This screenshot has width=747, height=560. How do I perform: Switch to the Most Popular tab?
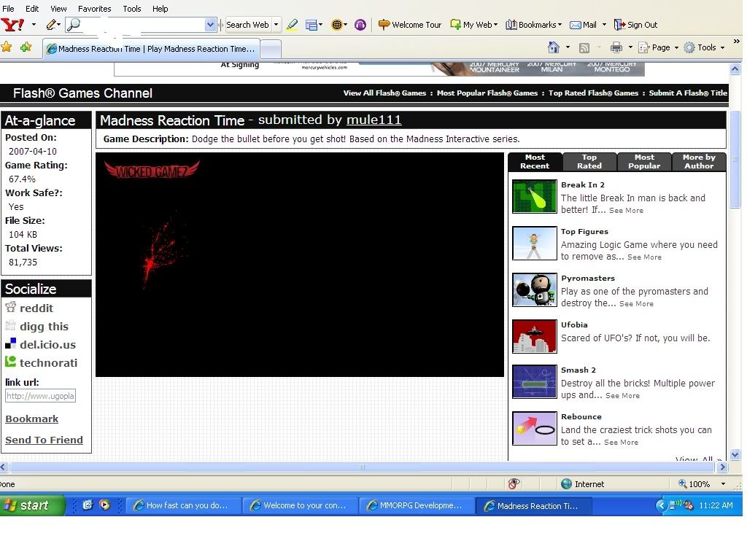644,161
